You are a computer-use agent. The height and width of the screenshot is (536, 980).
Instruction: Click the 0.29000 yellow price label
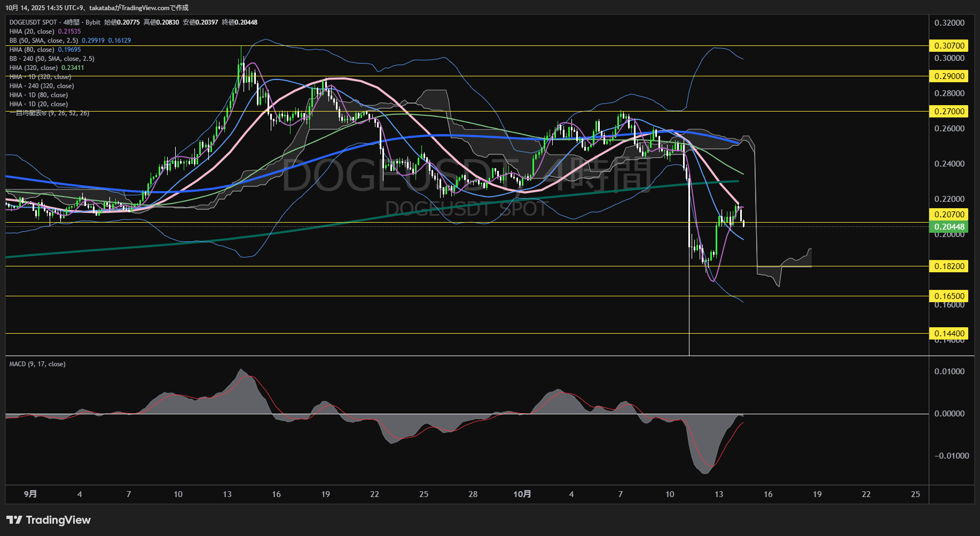pos(949,76)
